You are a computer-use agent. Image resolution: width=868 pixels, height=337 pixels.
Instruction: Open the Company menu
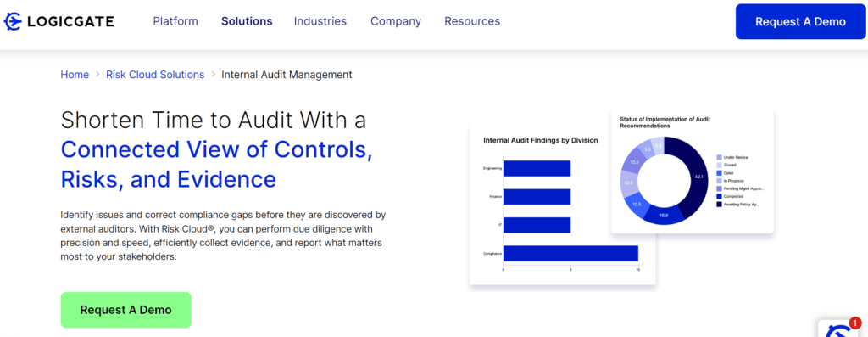coord(396,21)
